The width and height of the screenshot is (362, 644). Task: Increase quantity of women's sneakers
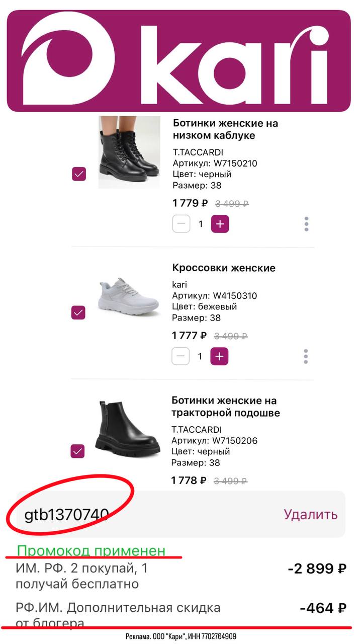point(219,356)
